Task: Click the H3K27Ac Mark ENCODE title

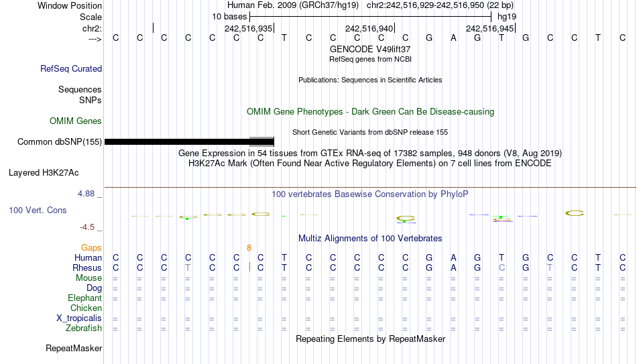Action: coord(370,164)
